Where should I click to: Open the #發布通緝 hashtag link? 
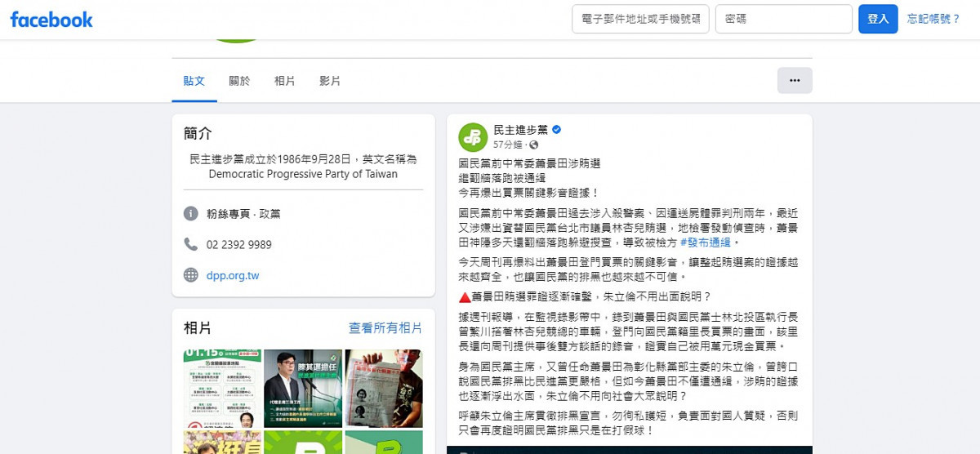click(x=706, y=243)
